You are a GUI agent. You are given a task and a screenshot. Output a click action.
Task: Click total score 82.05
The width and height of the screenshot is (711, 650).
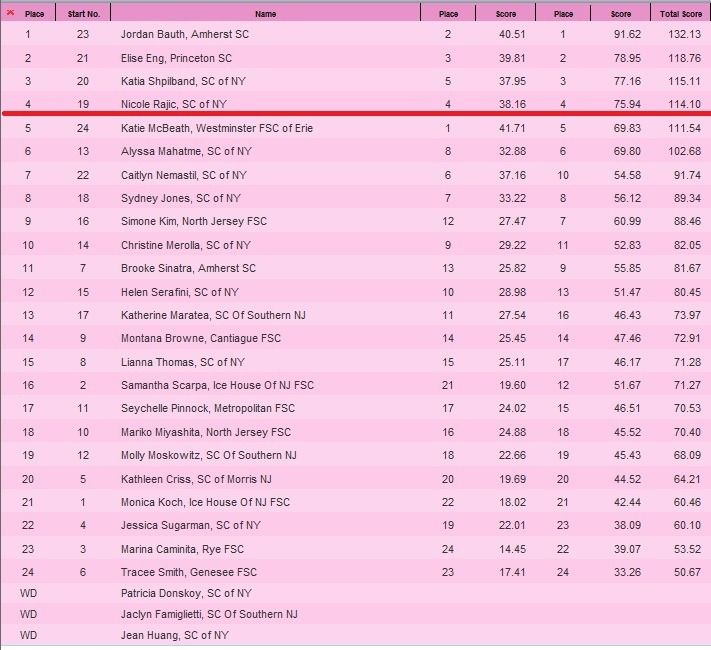point(687,245)
